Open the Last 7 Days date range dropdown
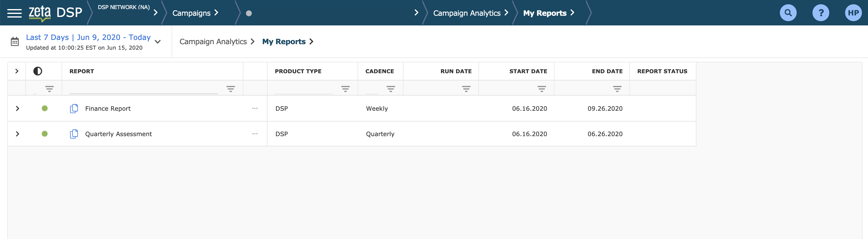 [x=157, y=42]
